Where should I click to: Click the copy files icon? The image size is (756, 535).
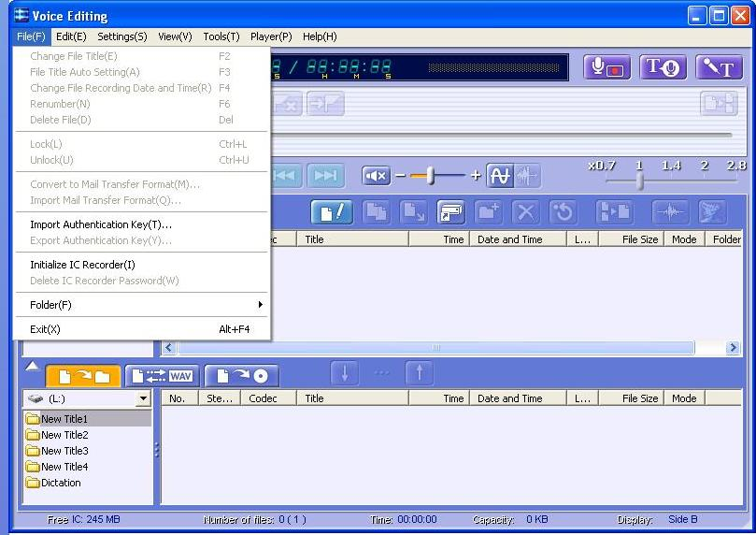376,212
